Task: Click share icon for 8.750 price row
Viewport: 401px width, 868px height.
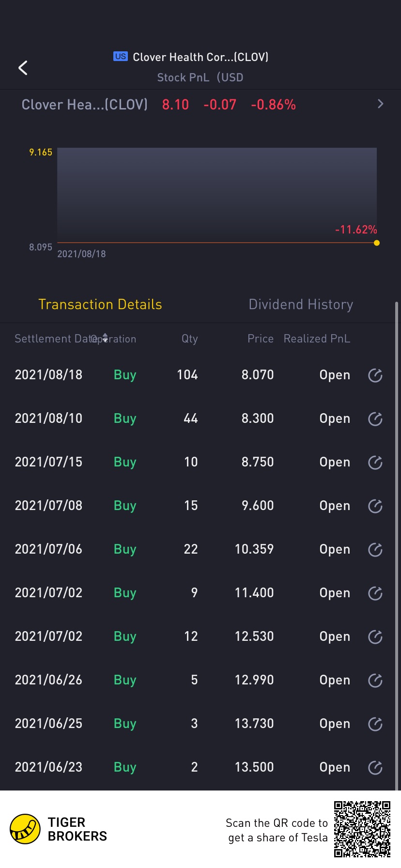Action: click(x=375, y=463)
